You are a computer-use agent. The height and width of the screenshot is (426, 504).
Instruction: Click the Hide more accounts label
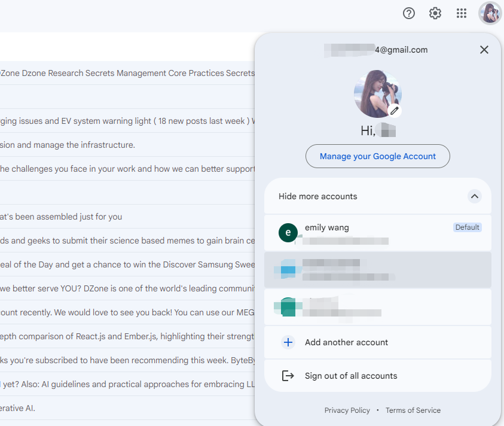point(317,196)
